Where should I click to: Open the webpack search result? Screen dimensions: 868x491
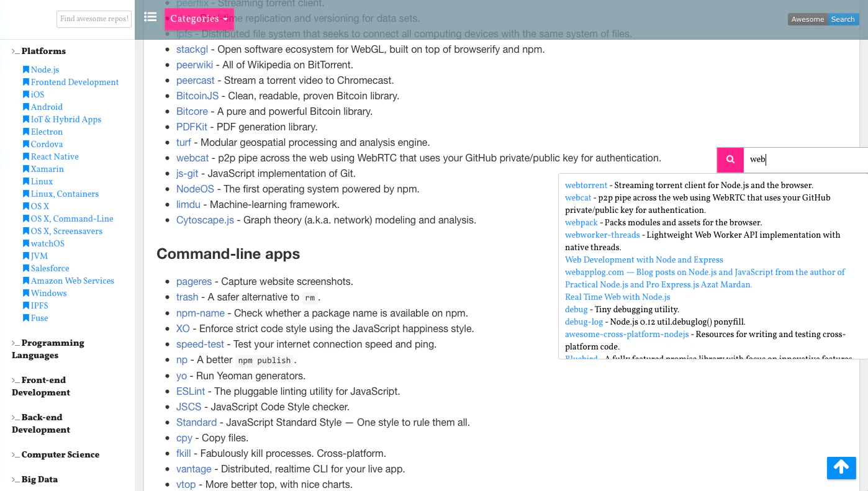tap(581, 222)
